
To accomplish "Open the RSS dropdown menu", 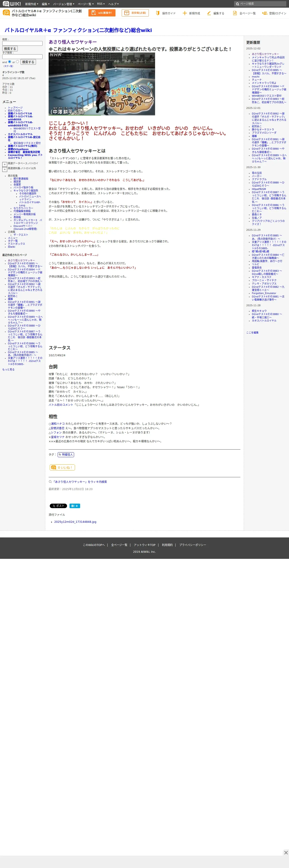I will coord(101,4).
